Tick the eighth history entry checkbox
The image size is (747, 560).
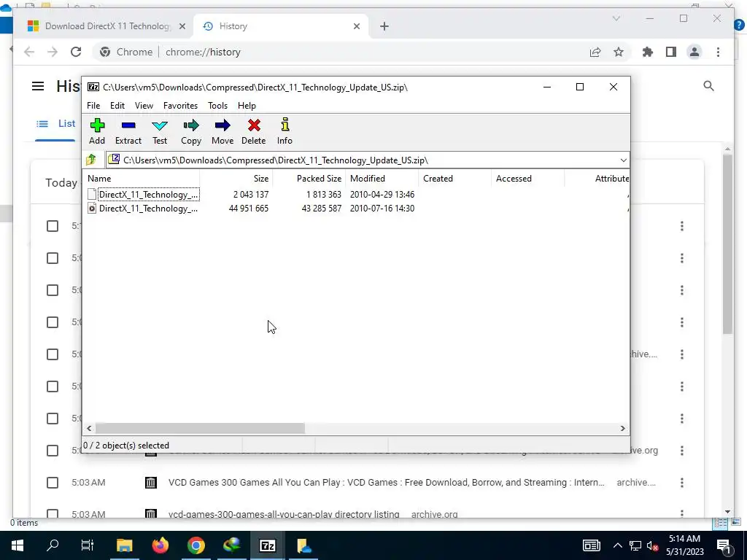point(53,451)
